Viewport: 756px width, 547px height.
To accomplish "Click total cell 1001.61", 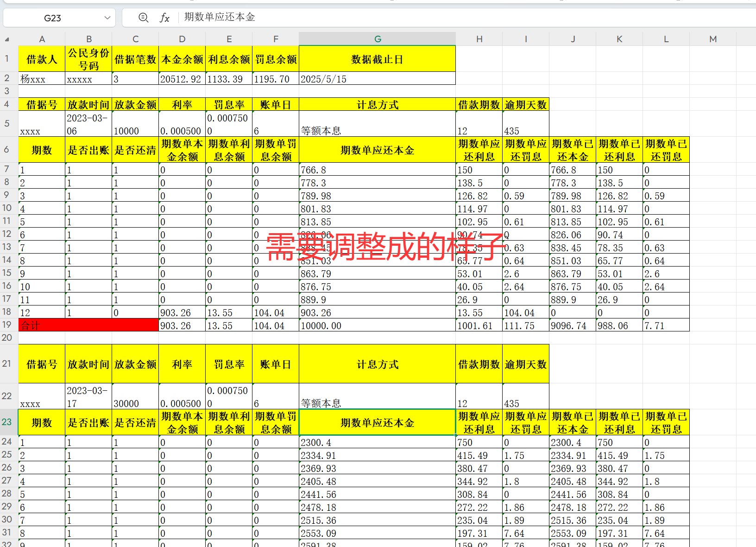I will point(479,325).
